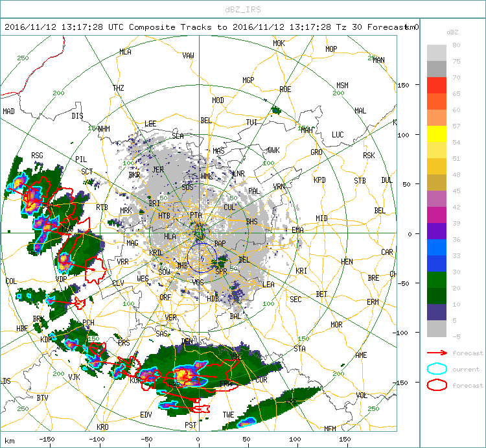Click the red forecast arrow legend symbol
The image size is (486, 448).
point(437,353)
